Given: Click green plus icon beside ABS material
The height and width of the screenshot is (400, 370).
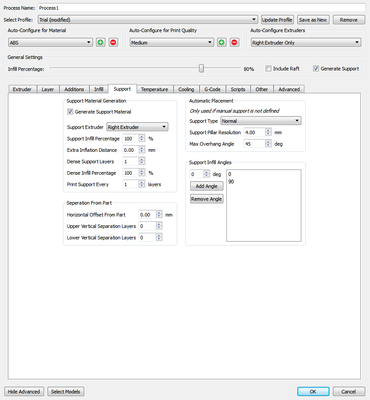Looking at the screenshot, I should click(x=101, y=43).
